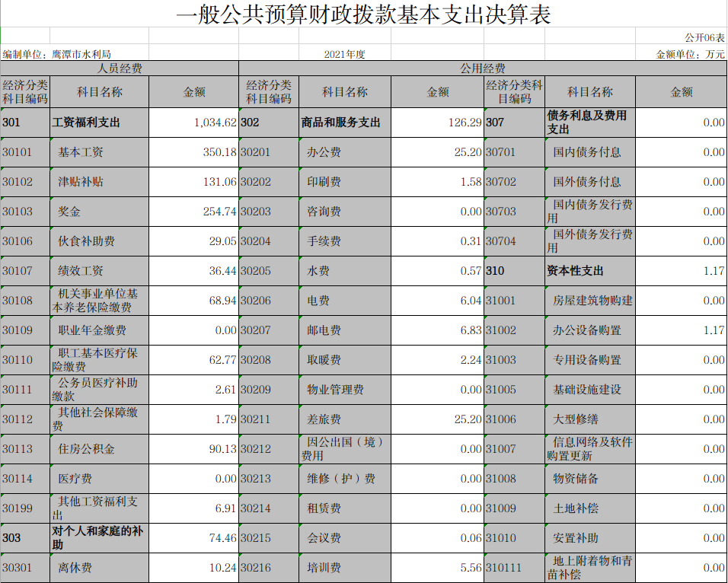Image resolution: width=728 pixels, height=583 pixels.
Task: Select the 奖金 cell
Action: coord(99,212)
